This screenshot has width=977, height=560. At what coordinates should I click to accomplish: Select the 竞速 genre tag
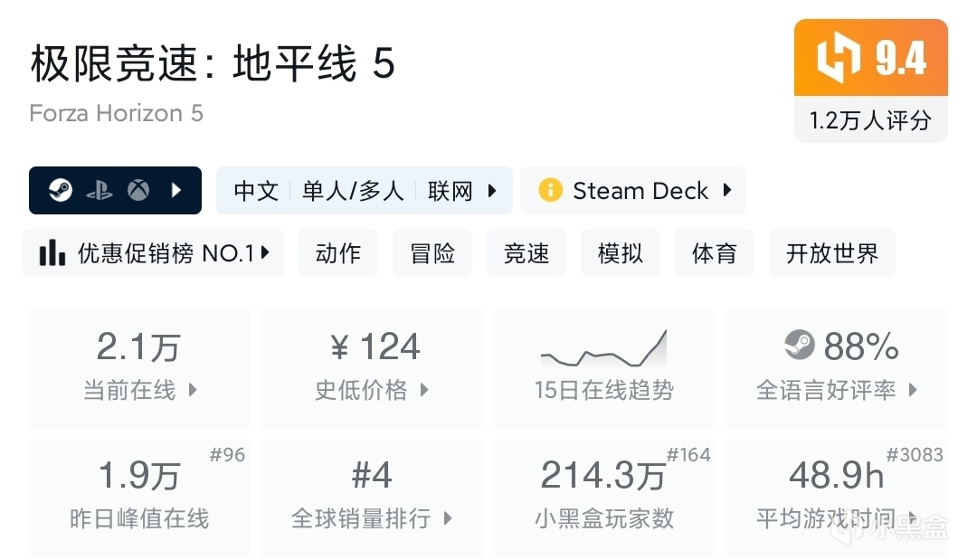526,253
